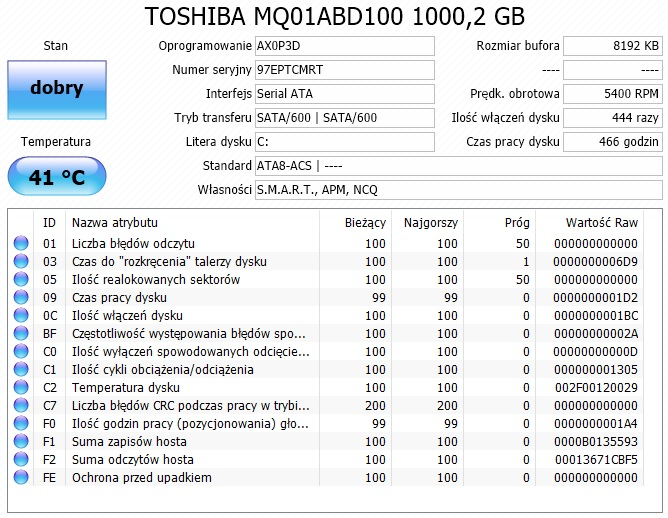This screenshot has height=518, width=668.
Task: Click status orb for attribute C0
Action: (21, 351)
